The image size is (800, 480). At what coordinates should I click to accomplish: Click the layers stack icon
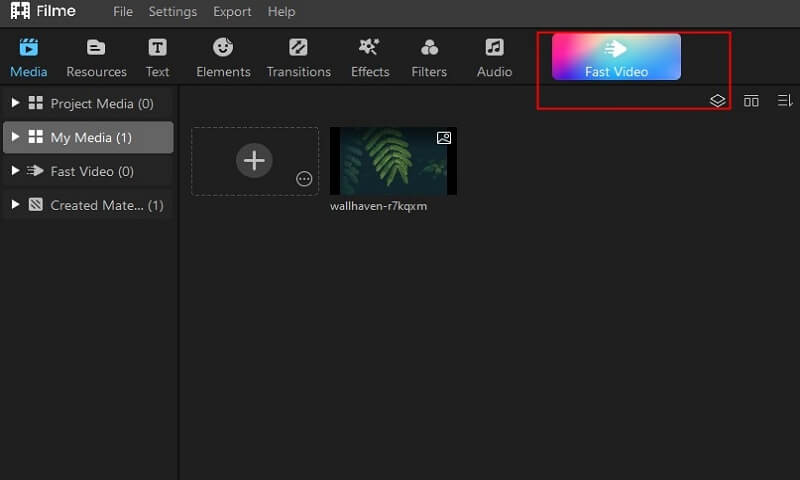coord(717,100)
